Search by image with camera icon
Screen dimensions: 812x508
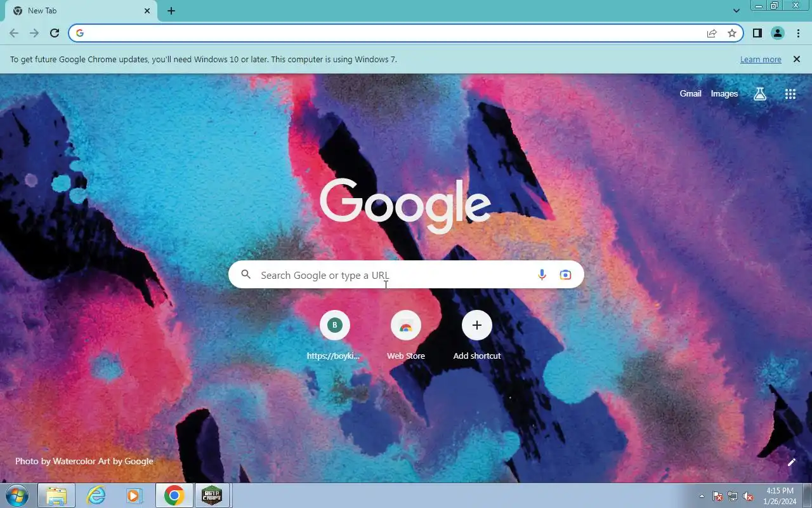pos(565,274)
